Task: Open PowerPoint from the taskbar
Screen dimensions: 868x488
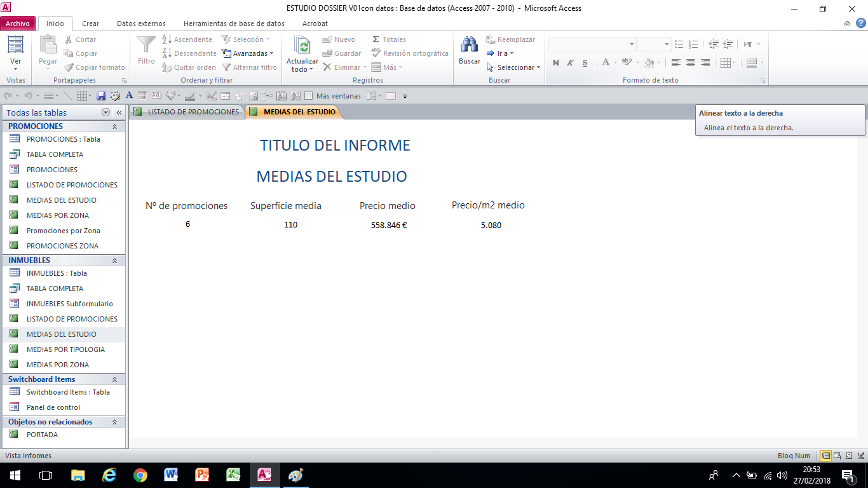Action: coord(202,475)
